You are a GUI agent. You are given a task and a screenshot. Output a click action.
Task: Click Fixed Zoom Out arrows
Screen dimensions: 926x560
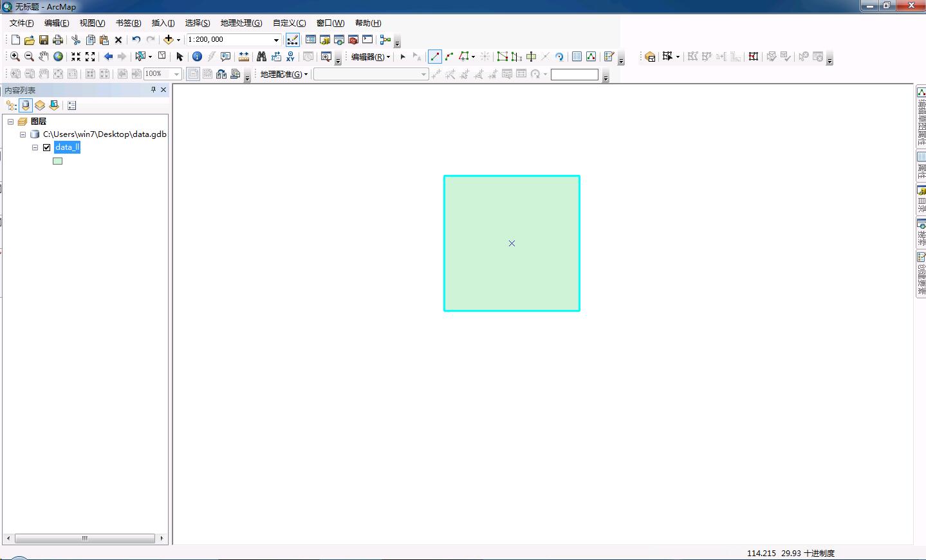90,57
